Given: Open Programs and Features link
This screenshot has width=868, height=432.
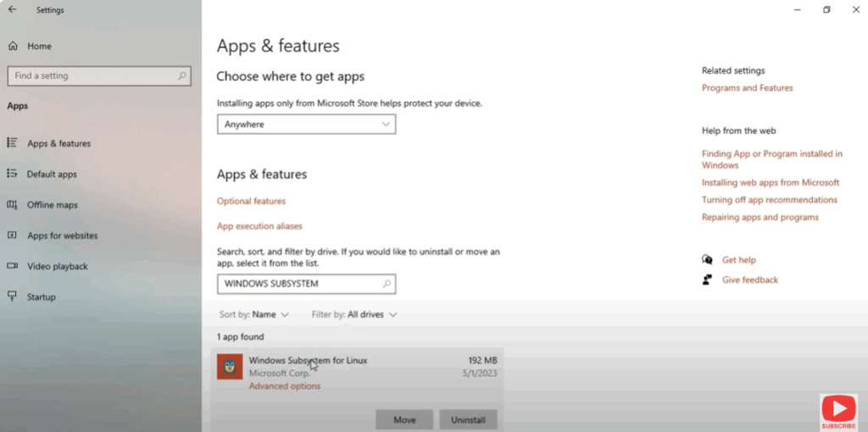Looking at the screenshot, I should (x=748, y=88).
